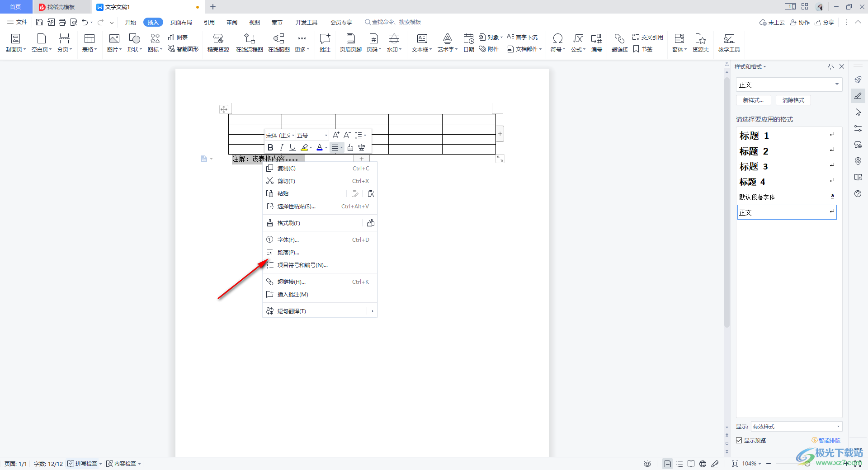868x470 pixels.
Task: Choose 超链接 in context menu
Action: tap(320, 282)
